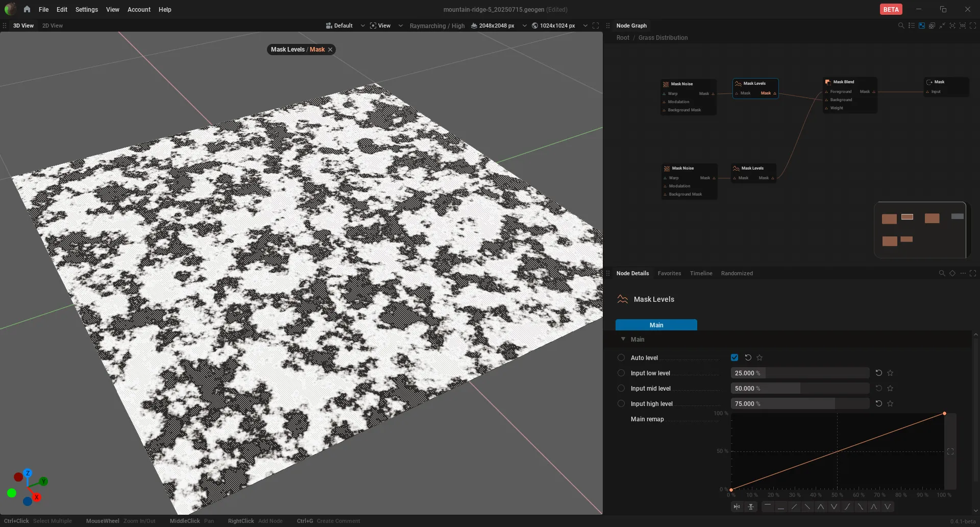Click the keyframe diamond icon in Node Details

click(952, 273)
